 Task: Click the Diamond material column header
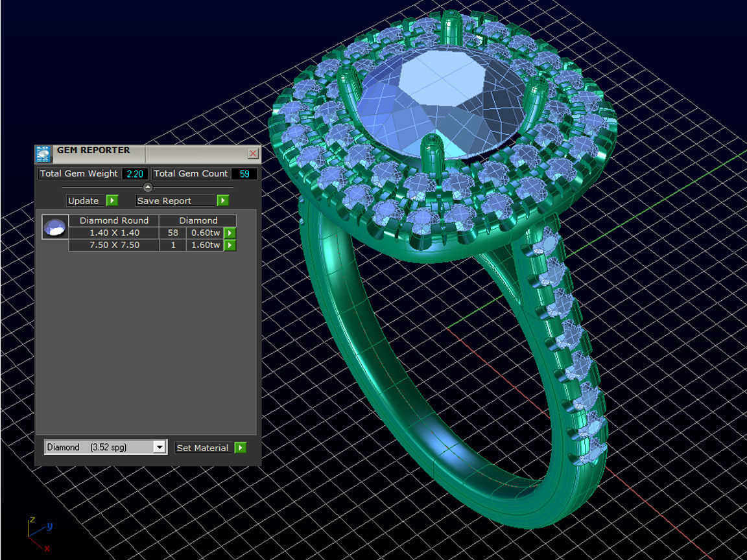pyautogui.click(x=198, y=220)
